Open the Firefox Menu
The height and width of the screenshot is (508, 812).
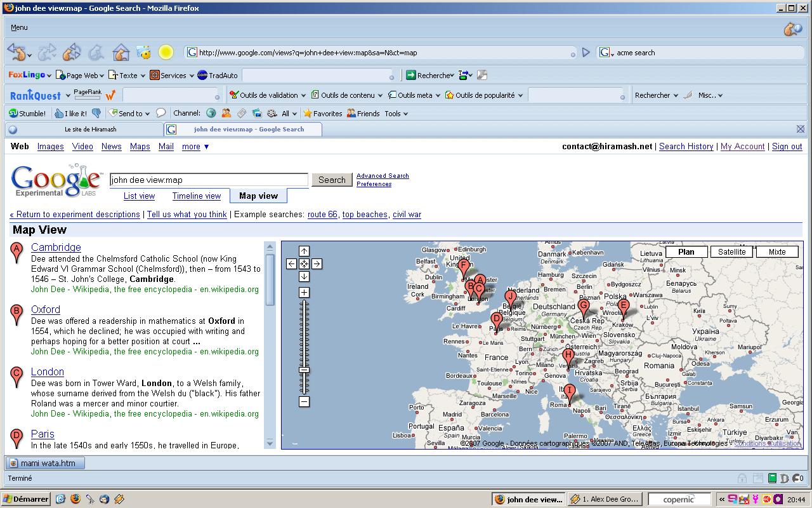[x=19, y=27]
